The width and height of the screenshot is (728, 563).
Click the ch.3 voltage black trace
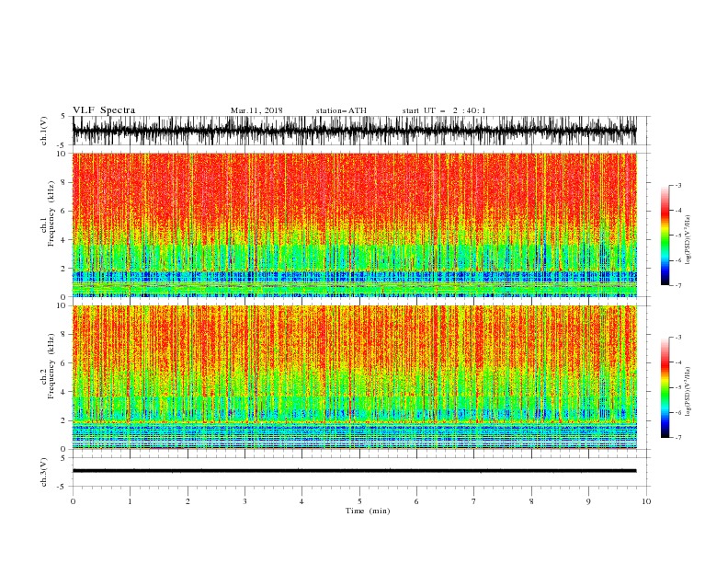pyautogui.click(x=354, y=471)
